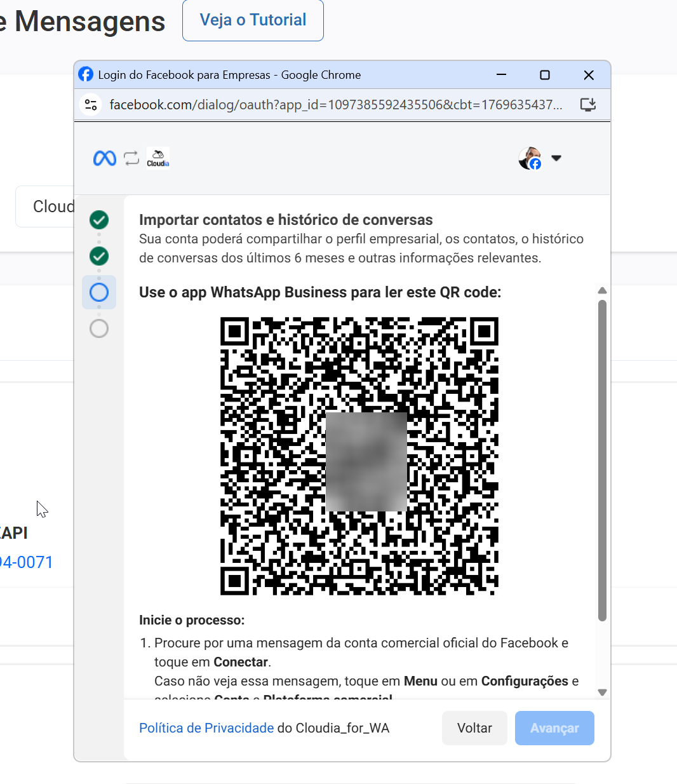Click the Facebook favicon in popup title bar
The image size is (677, 784).
[x=86, y=74]
